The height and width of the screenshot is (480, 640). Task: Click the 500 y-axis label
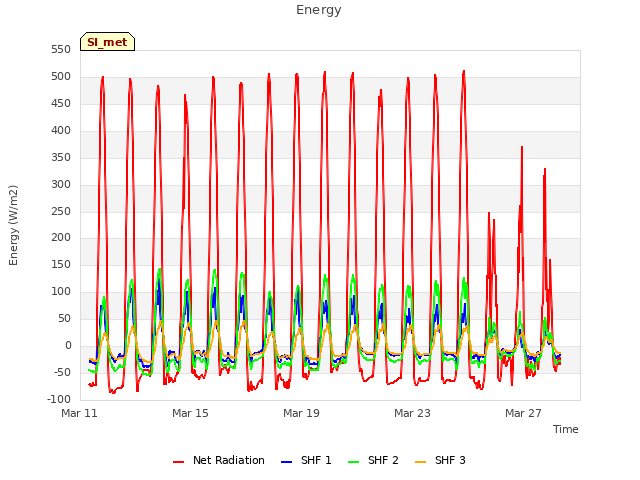click(61, 77)
